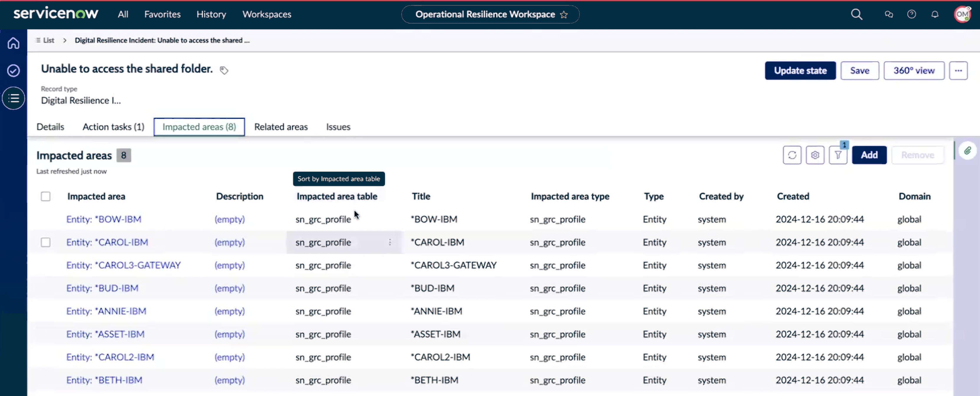This screenshot has width=980, height=396.
Task: Open the Workspaces menu
Action: coord(267,14)
